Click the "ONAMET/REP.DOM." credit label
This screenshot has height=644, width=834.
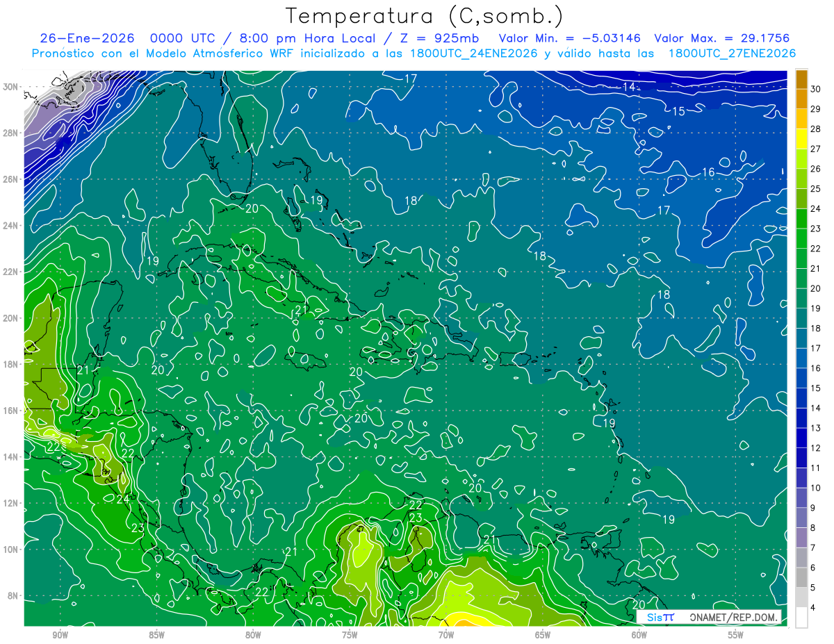click(x=733, y=617)
